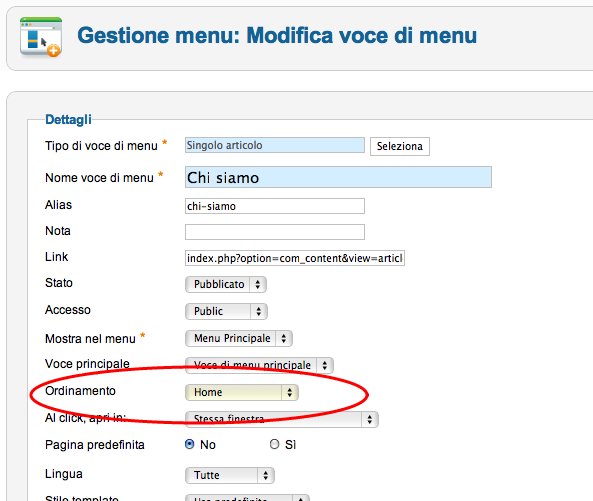Click the Singolo articolo menu type field
Image resolution: width=593 pixels, height=501 pixels.
[x=275, y=145]
